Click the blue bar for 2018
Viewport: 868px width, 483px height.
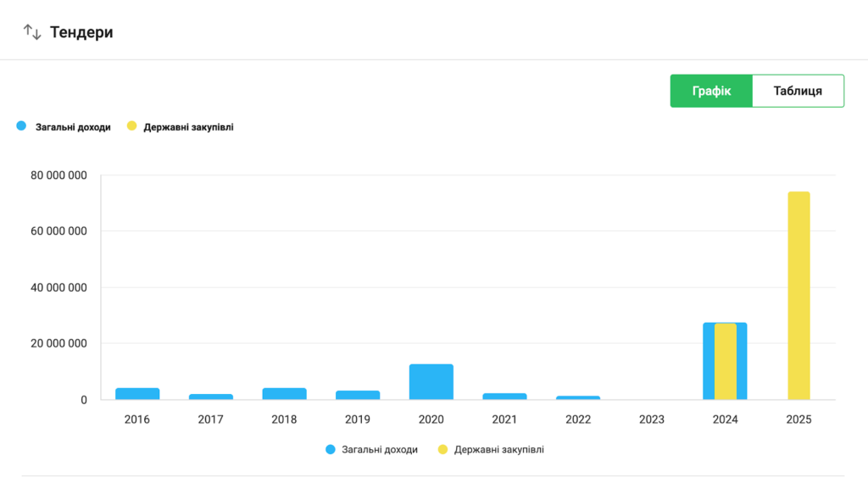pos(284,394)
